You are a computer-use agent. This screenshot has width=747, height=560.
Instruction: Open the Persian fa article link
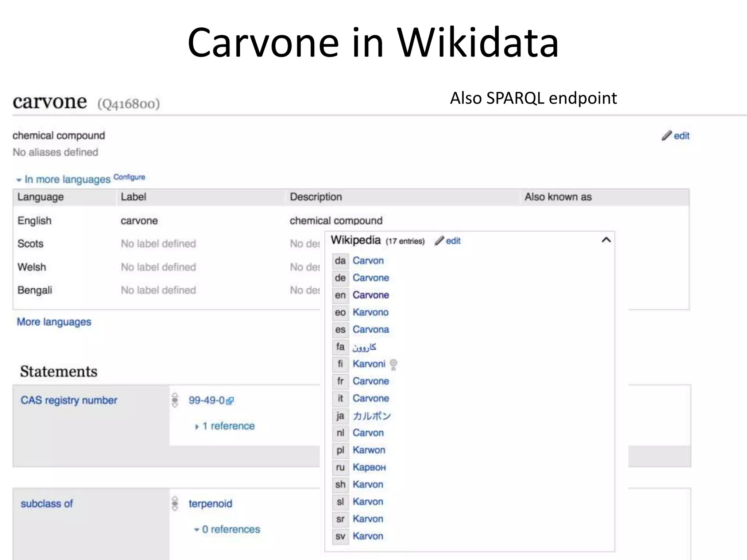pyautogui.click(x=364, y=347)
